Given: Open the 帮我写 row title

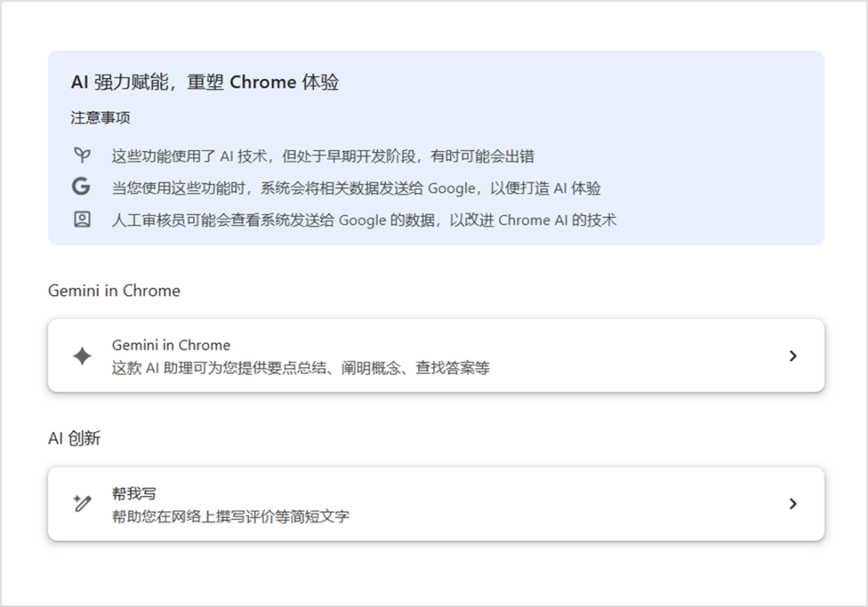Looking at the screenshot, I should tap(134, 493).
